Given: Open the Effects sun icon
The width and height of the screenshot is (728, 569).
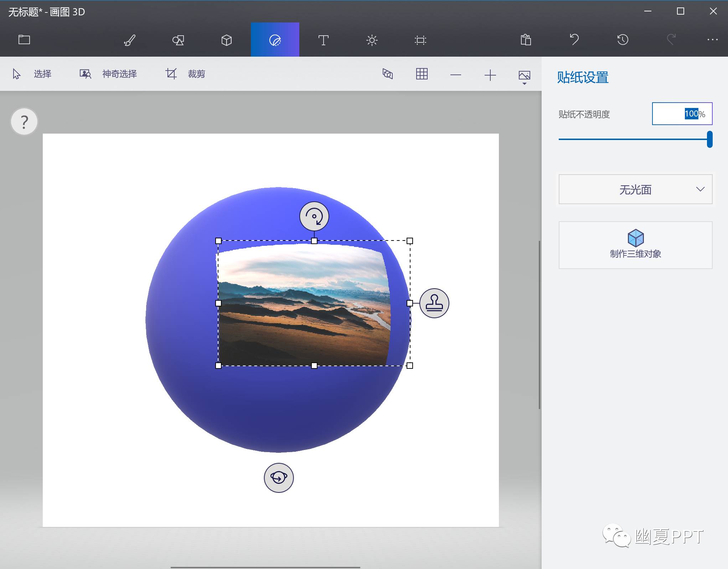Looking at the screenshot, I should click(372, 40).
